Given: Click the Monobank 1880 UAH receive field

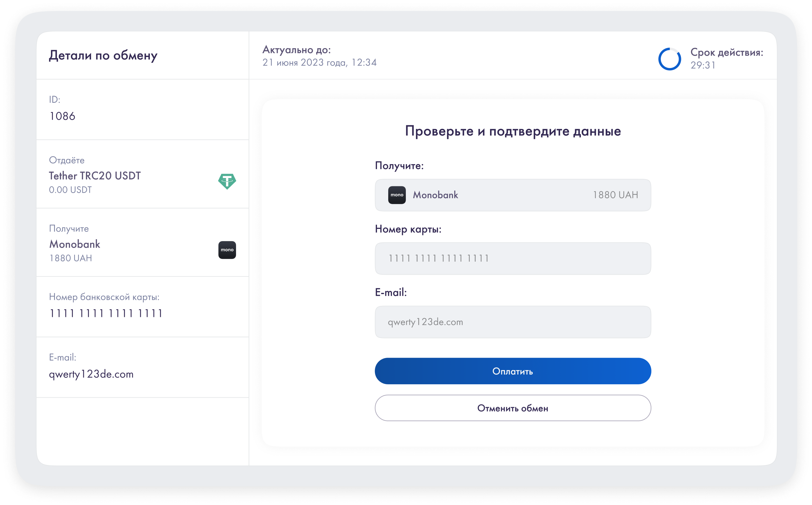Looking at the screenshot, I should pos(513,195).
